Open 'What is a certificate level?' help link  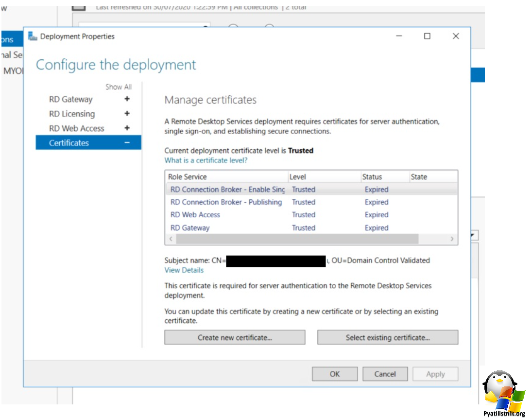tap(206, 160)
